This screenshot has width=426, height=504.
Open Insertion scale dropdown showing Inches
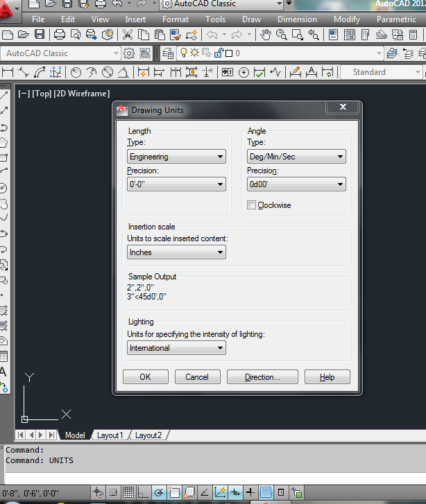click(176, 252)
